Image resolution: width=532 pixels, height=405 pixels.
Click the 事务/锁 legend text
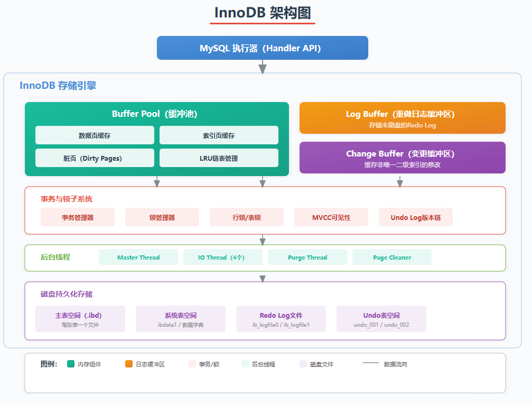tap(209, 364)
